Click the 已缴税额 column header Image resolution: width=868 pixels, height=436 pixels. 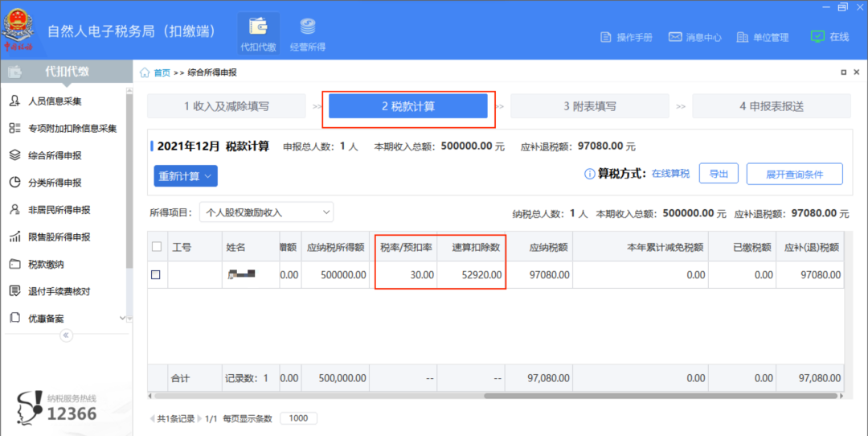742,247
